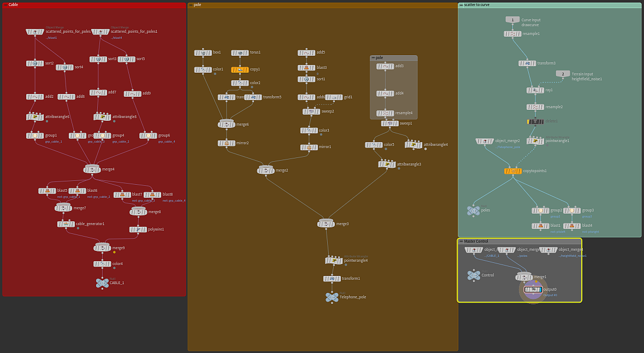This screenshot has height=353, width=644.
Task: Click the poles null node icon
Action: [474, 210]
